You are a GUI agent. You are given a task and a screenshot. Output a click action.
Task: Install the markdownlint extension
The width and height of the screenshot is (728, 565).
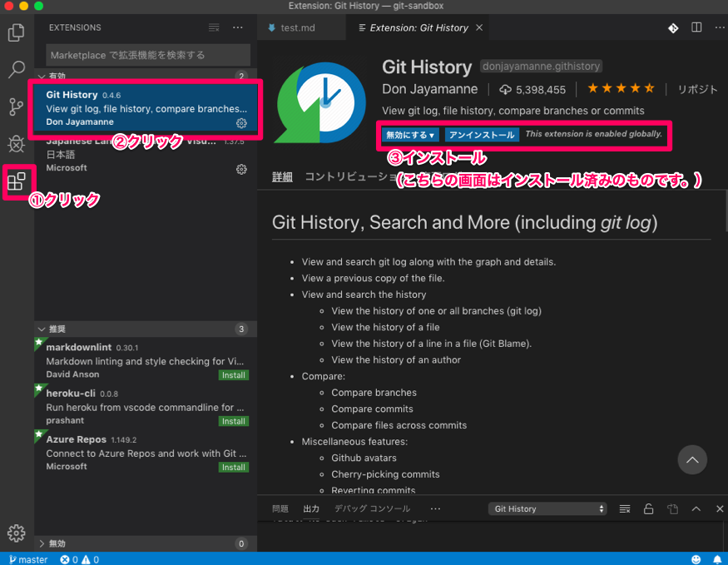(234, 375)
